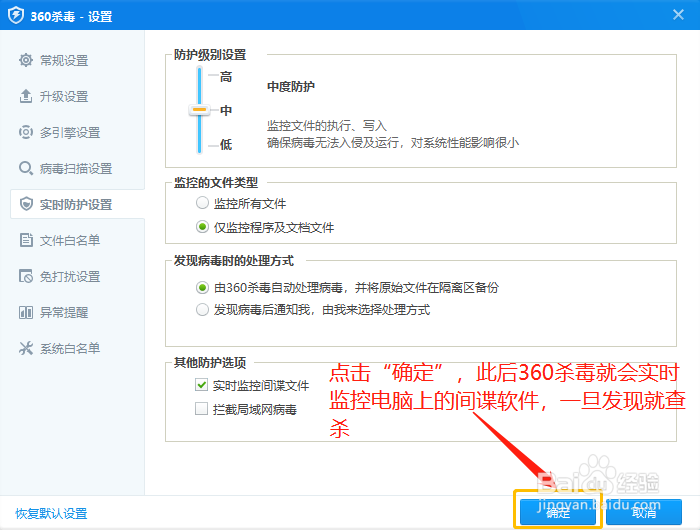Viewport: 700px width, 530px height.
Task: Click the 取消 button
Action: click(x=644, y=512)
